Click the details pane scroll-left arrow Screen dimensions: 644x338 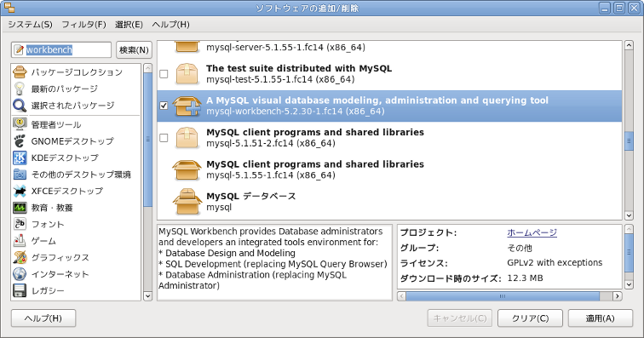402,296
